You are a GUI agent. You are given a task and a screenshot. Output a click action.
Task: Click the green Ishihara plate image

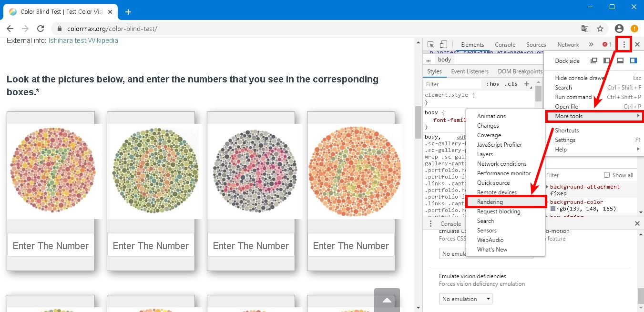pyautogui.click(x=154, y=171)
